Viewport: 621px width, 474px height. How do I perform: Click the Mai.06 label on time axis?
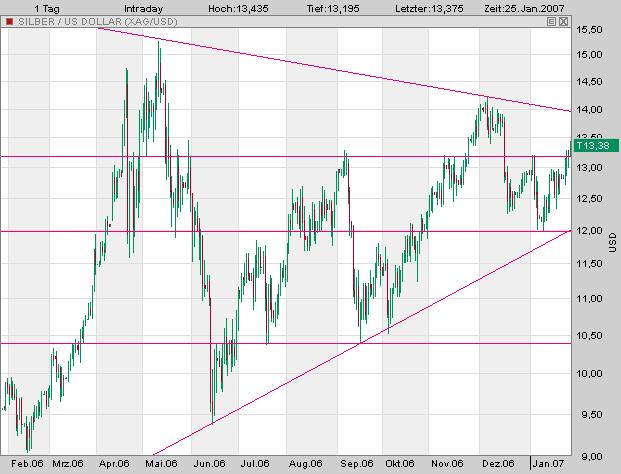pyautogui.click(x=160, y=464)
